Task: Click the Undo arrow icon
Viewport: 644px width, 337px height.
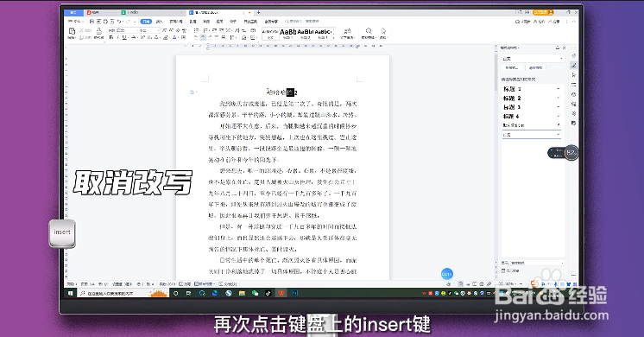Action: point(118,22)
